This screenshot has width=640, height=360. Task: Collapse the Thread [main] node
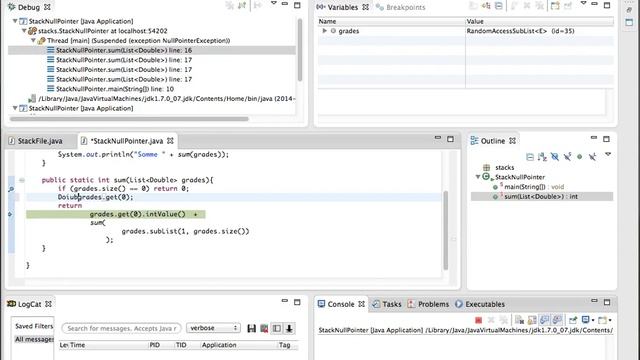(33, 41)
